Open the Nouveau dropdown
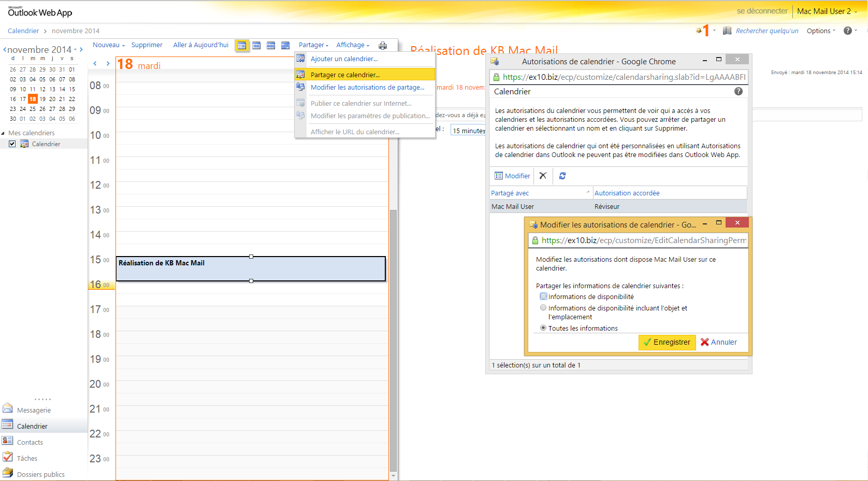868x481 pixels. 108,45
